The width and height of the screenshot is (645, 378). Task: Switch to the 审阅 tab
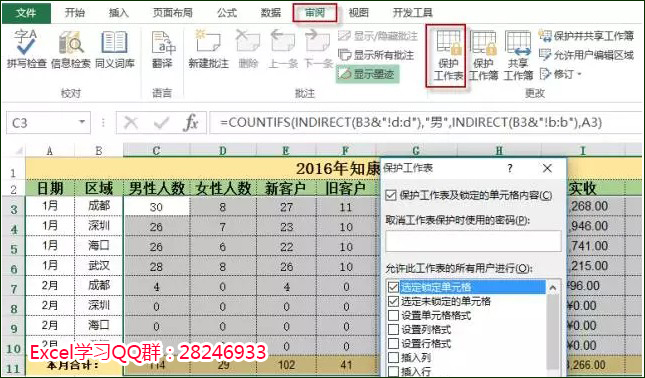(315, 13)
